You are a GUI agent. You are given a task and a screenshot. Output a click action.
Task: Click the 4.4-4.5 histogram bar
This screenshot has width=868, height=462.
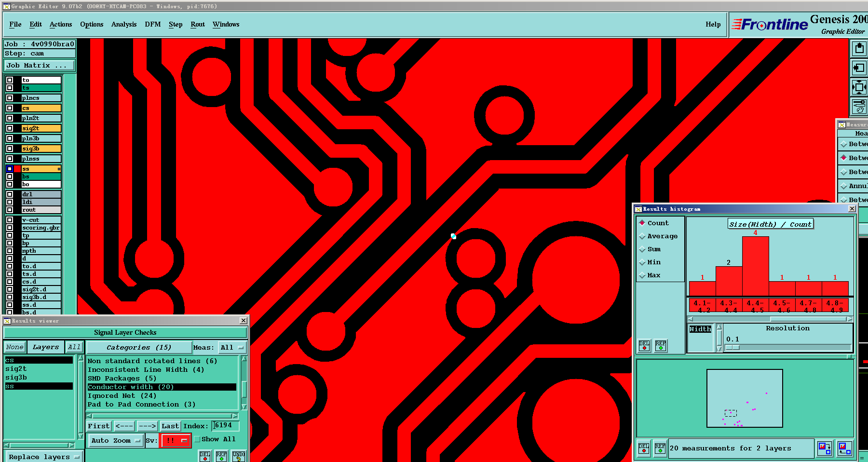(755, 266)
